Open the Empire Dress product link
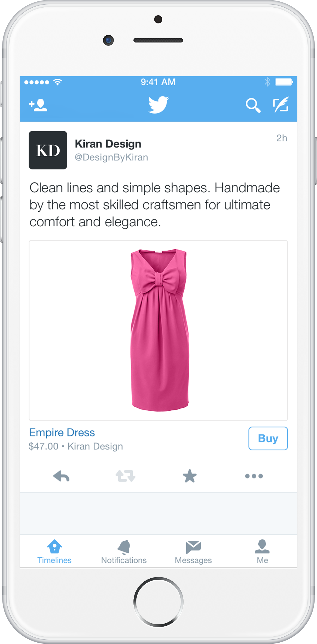 (62, 433)
